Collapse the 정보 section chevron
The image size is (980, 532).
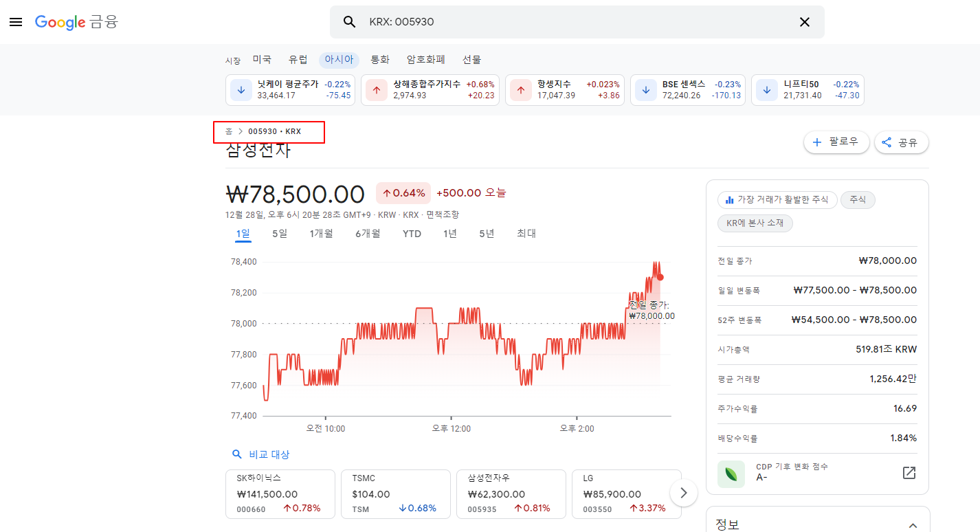(913, 525)
